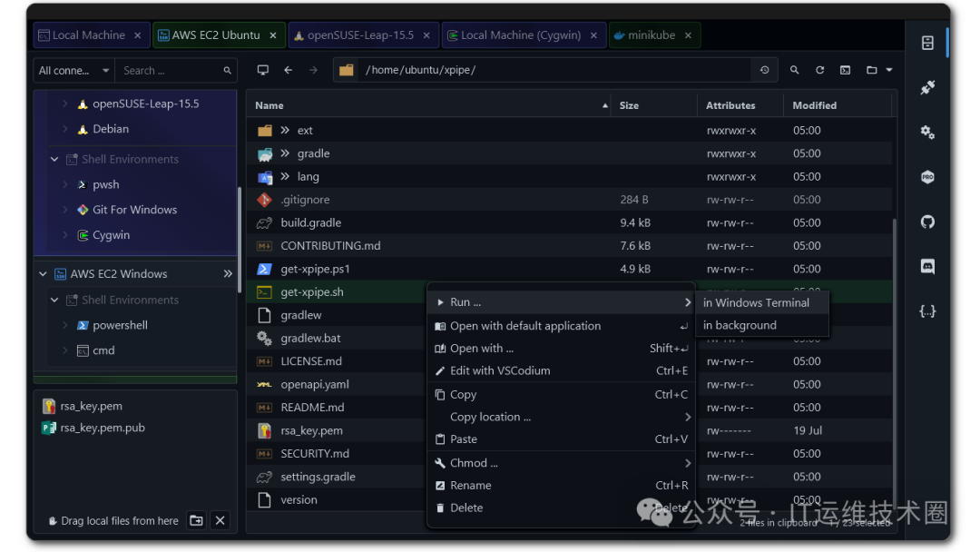The width and height of the screenshot is (980, 552).
Task: Refresh the directory listing
Action: pos(820,70)
